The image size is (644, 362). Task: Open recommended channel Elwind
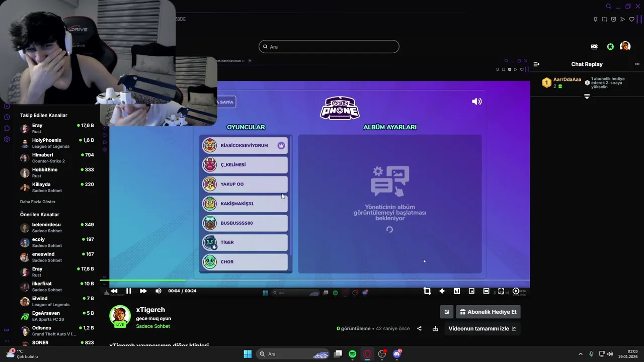[x=57, y=301]
